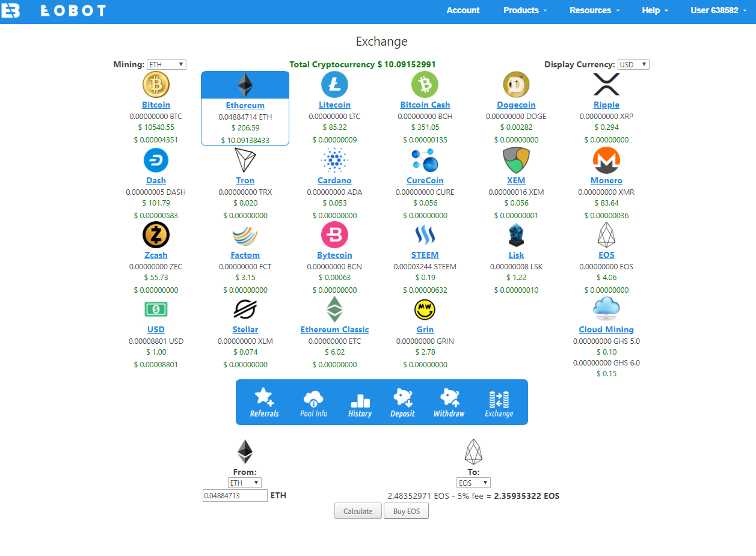756x556 pixels.
Task: Select the Ethereum diamond icon in the highlighted card
Action: pyautogui.click(x=245, y=85)
